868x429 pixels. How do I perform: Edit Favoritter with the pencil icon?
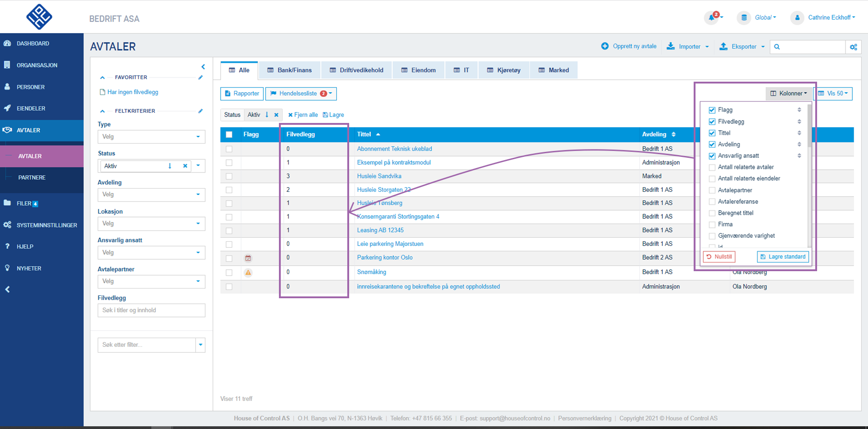200,78
